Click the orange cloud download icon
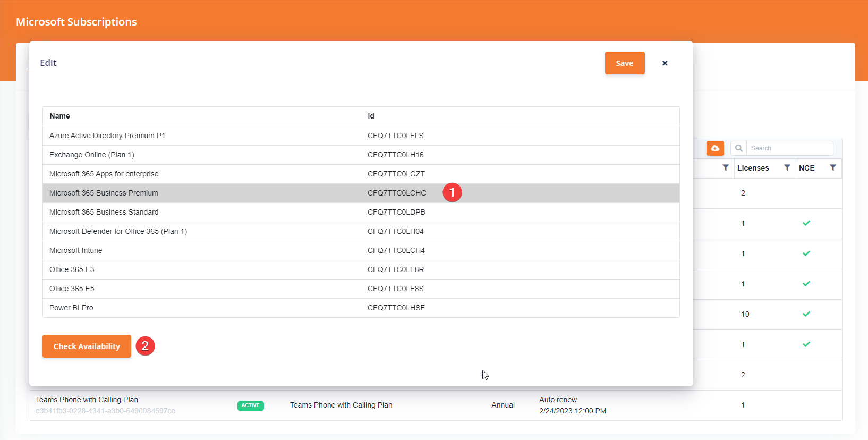This screenshot has height=440, width=868. 715,148
